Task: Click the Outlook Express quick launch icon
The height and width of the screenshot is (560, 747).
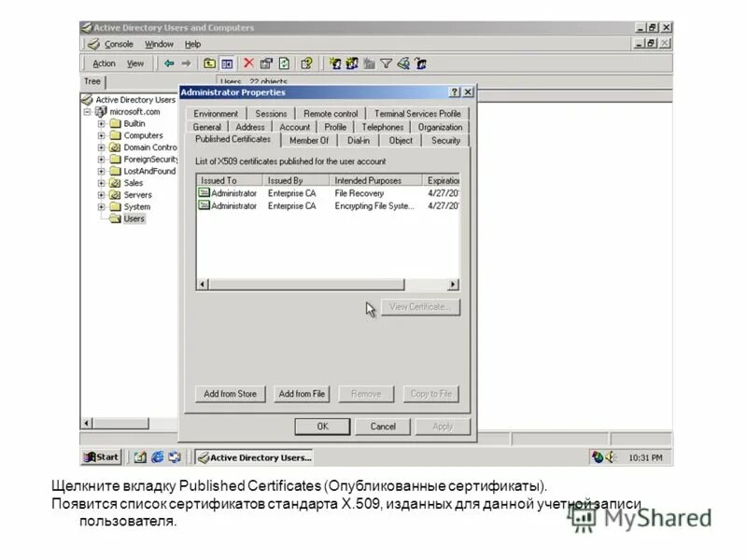Action: [175, 457]
